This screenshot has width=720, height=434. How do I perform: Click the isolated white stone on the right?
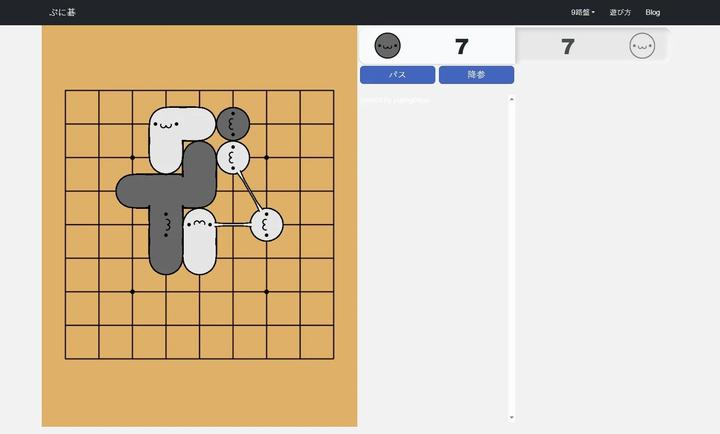[x=266, y=225]
